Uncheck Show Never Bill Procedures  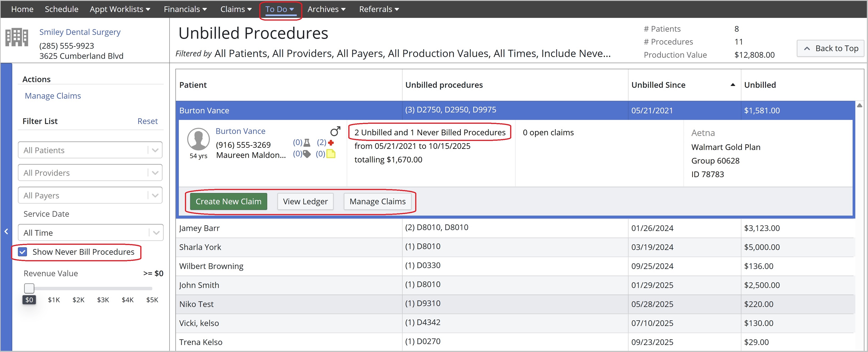pos(23,252)
